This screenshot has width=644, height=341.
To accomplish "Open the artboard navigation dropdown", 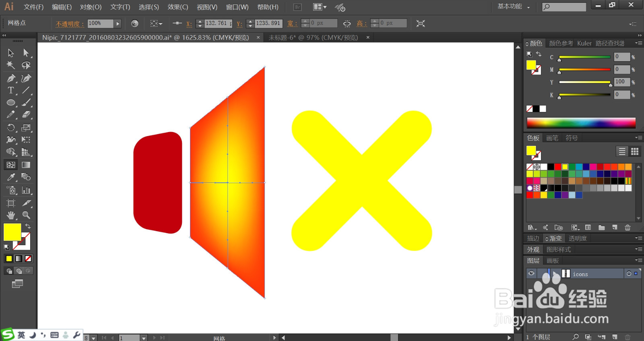I will pos(144,338).
